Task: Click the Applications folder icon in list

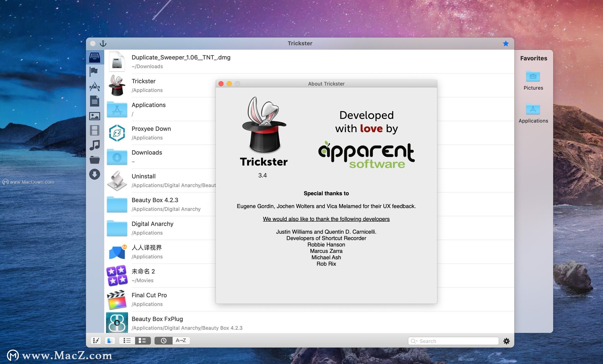Action: pyautogui.click(x=117, y=109)
